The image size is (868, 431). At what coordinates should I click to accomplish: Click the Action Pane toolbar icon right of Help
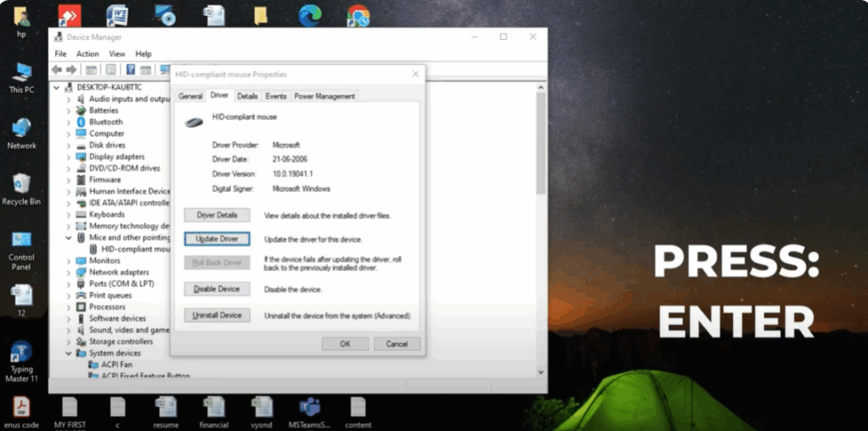146,70
